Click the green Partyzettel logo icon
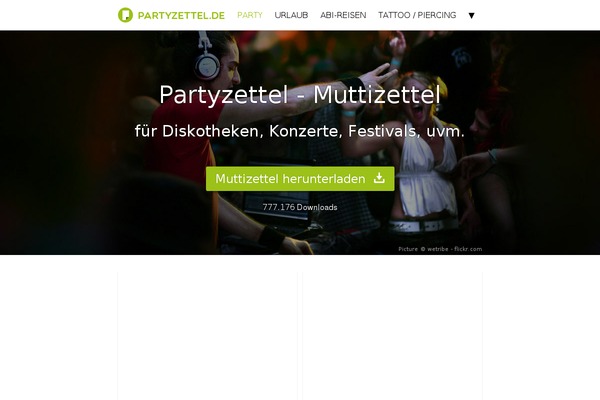The image size is (600, 400). pos(125,15)
